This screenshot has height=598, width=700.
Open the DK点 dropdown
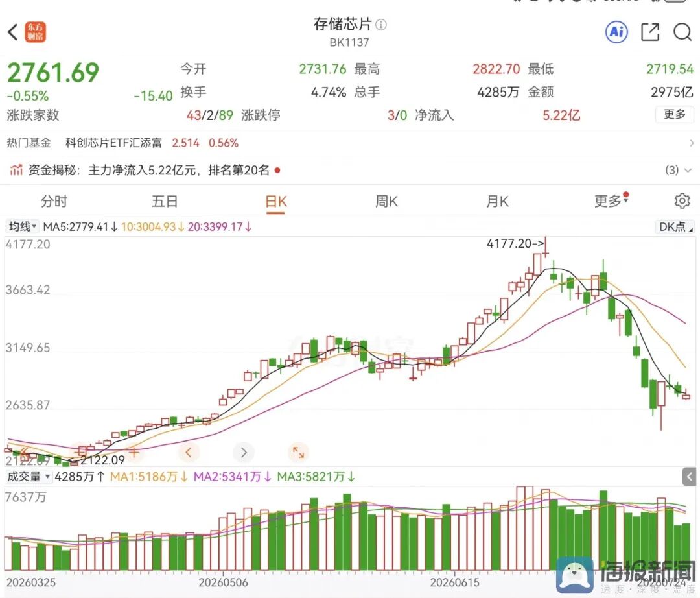675,226
